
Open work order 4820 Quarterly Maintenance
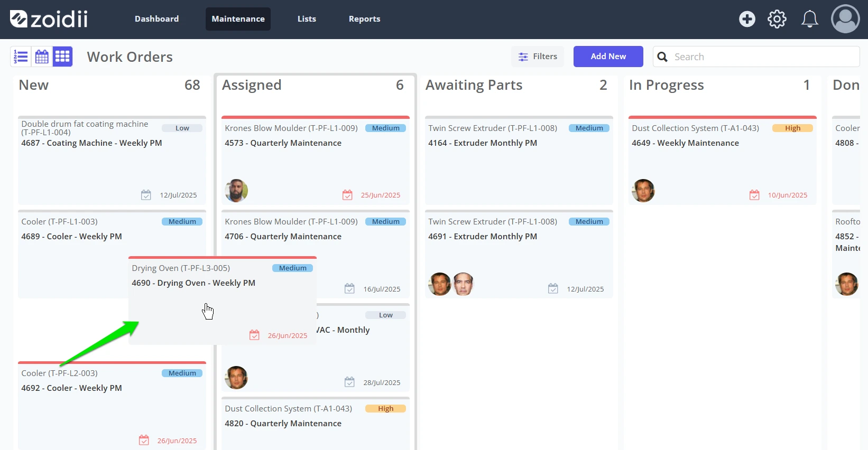click(x=283, y=424)
